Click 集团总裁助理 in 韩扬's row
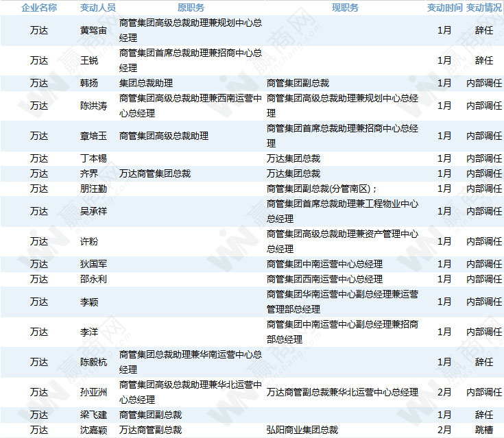The height and width of the screenshot is (438, 504). pos(146,83)
